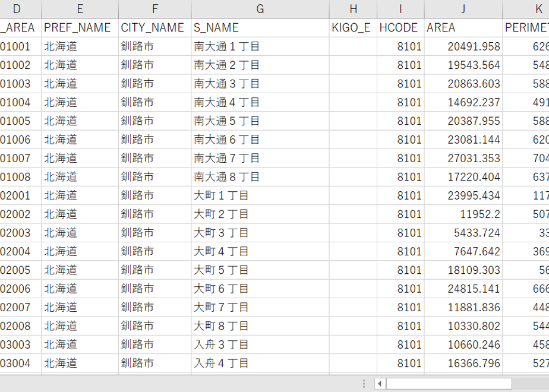The height and width of the screenshot is (392, 549).
Task: Select column E header
Action: pyautogui.click(x=80, y=9)
